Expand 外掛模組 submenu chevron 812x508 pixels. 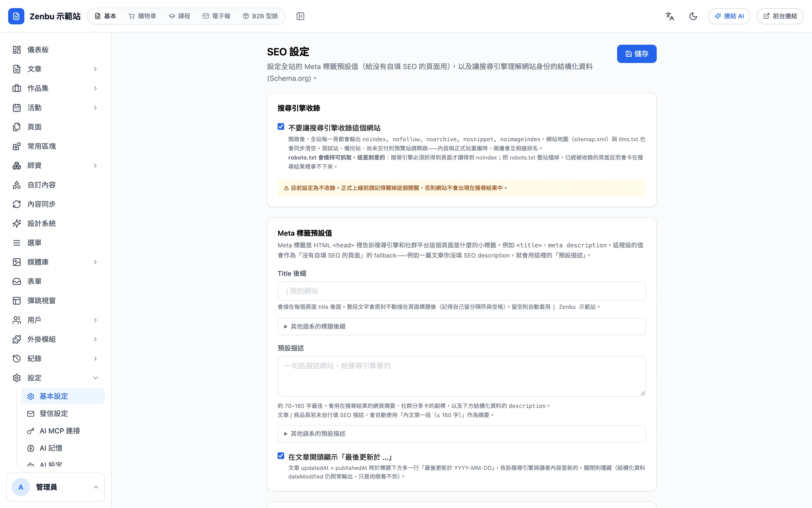coord(95,339)
